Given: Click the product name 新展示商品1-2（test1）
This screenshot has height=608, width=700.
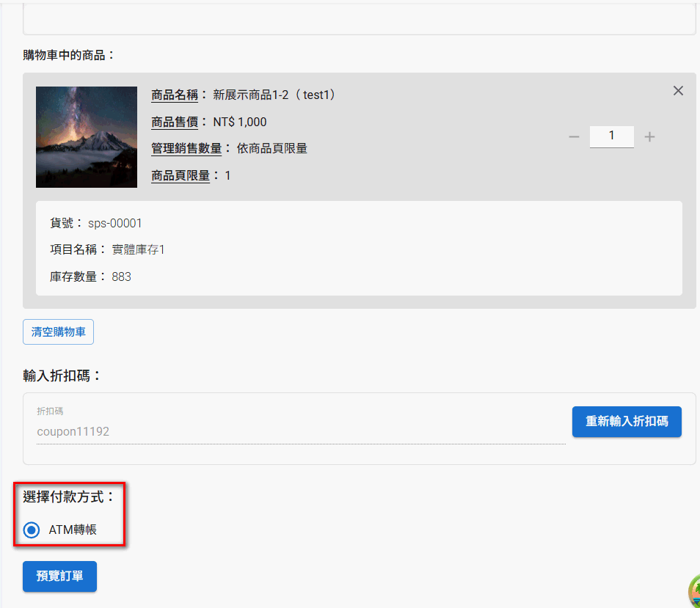Looking at the screenshot, I should click(x=276, y=95).
